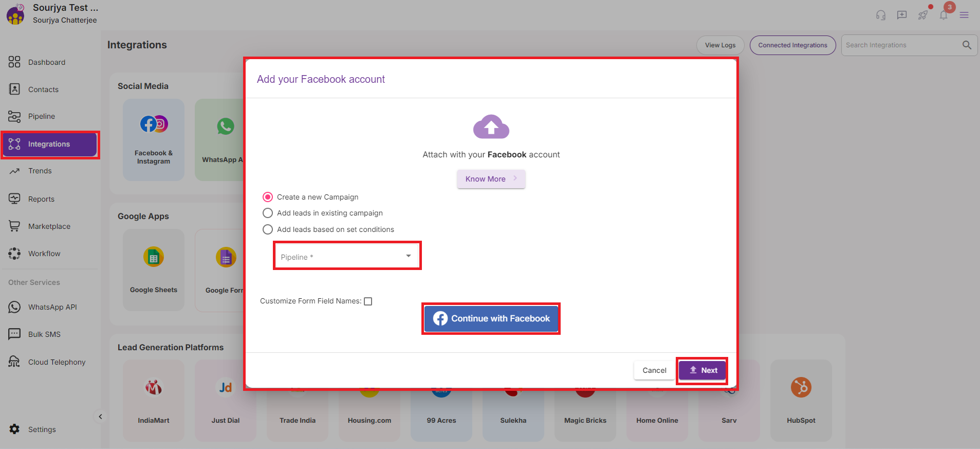Open the notifications bell icon
Viewport: 980px width, 449px height.
(944, 15)
